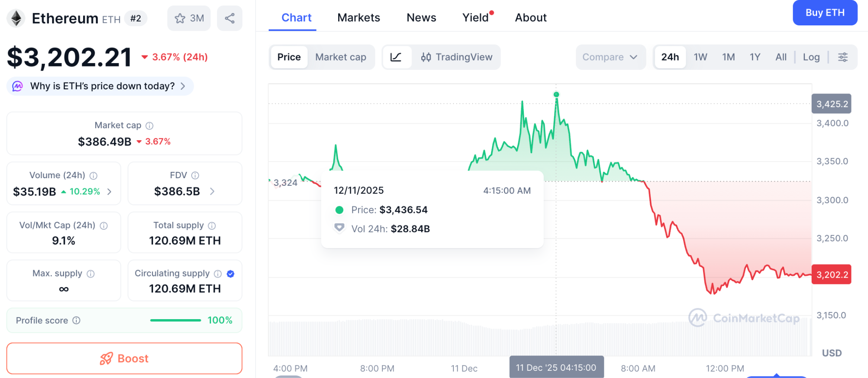Click Volume (24h) info icon
The height and width of the screenshot is (378, 868).
(94, 176)
